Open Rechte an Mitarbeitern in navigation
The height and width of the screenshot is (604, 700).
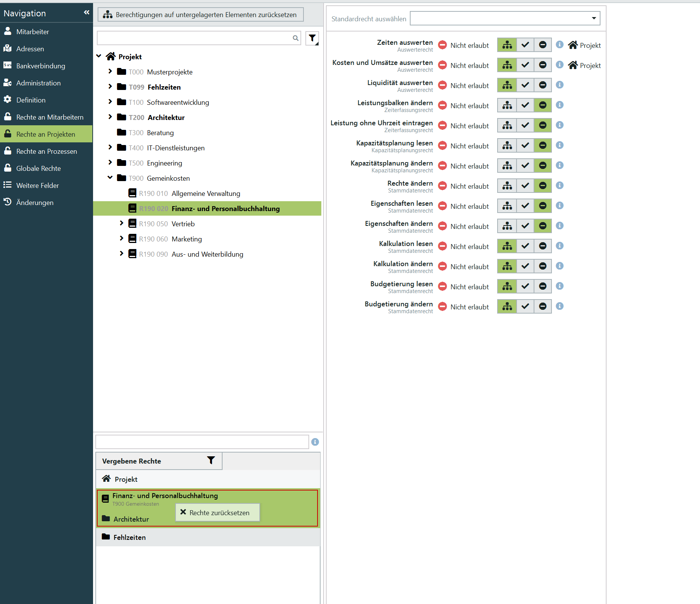50,117
